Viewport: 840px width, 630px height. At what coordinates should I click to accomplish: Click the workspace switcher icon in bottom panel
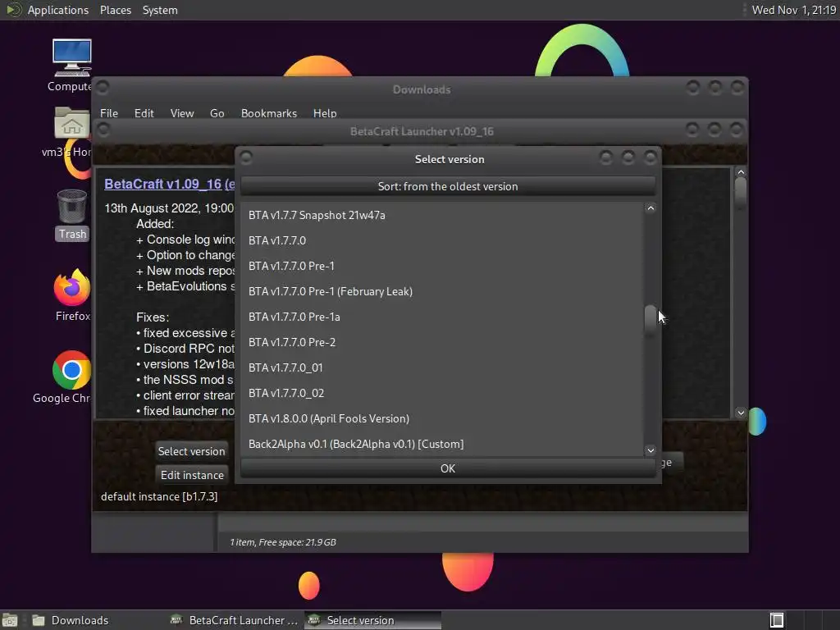click(776, 620)
